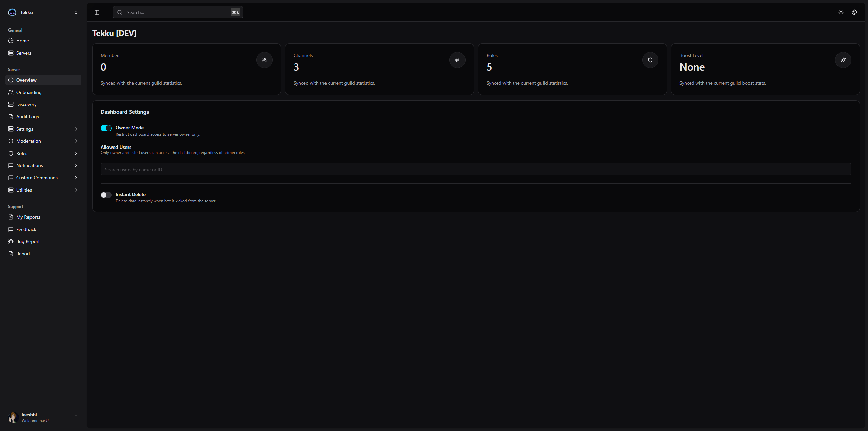This screenshot has width=868, height=431.
Task: Click the Allowed Users search field
Action: [475, 169]
